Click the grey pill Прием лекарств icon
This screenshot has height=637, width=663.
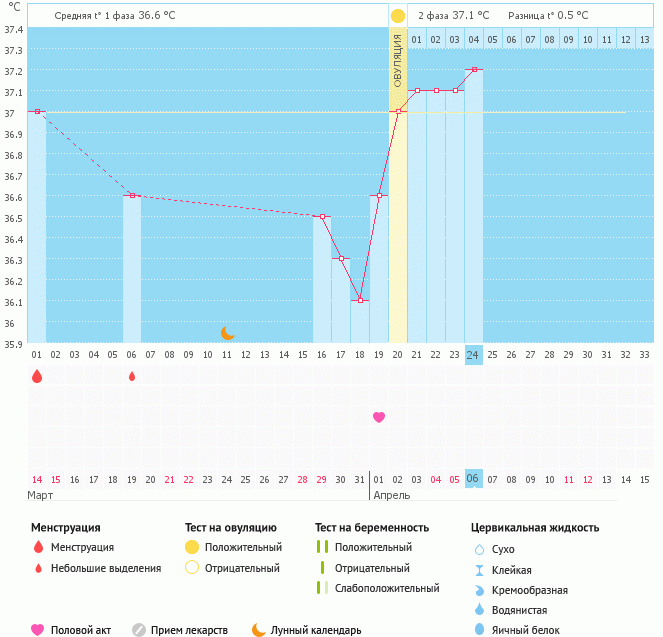139,630
